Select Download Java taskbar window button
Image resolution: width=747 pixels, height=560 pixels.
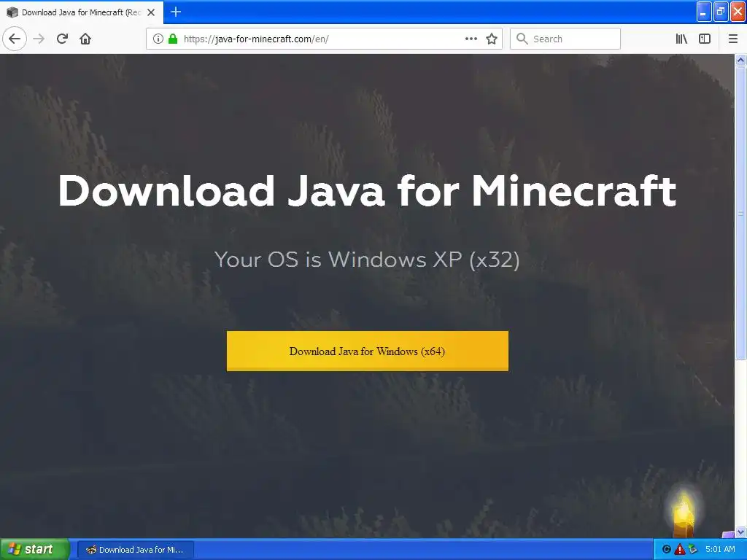coord(135,550)
